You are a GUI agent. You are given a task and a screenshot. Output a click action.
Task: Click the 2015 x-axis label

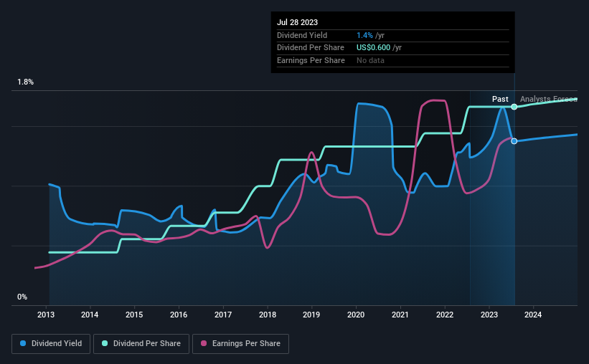pyautogui.click(x=134, y=315)
